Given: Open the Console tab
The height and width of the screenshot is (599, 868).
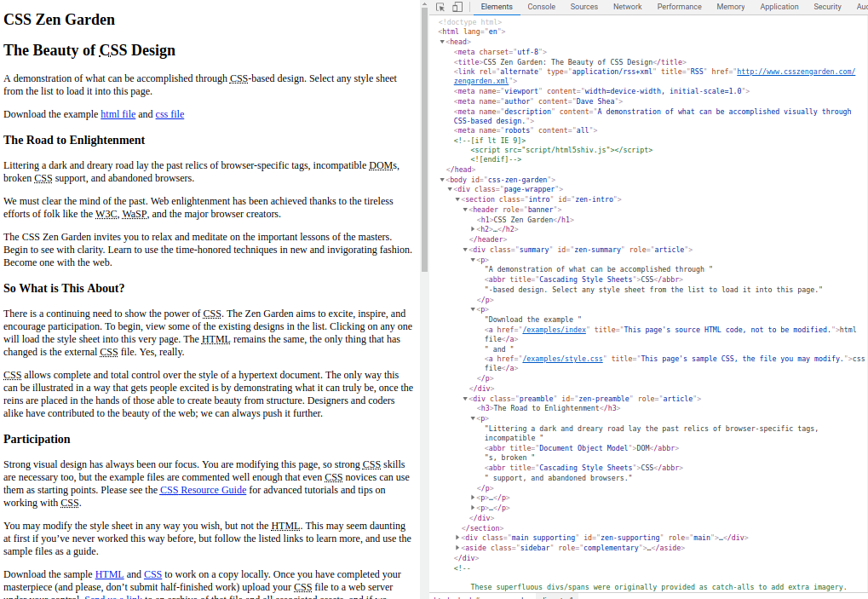Looking at the screenshot, I should pyautogui.click(x=542, y=7).
